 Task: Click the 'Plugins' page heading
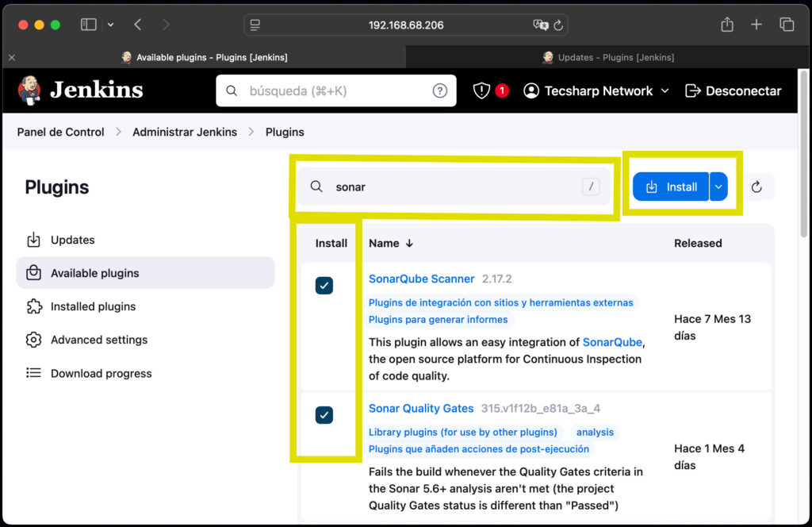57,187
